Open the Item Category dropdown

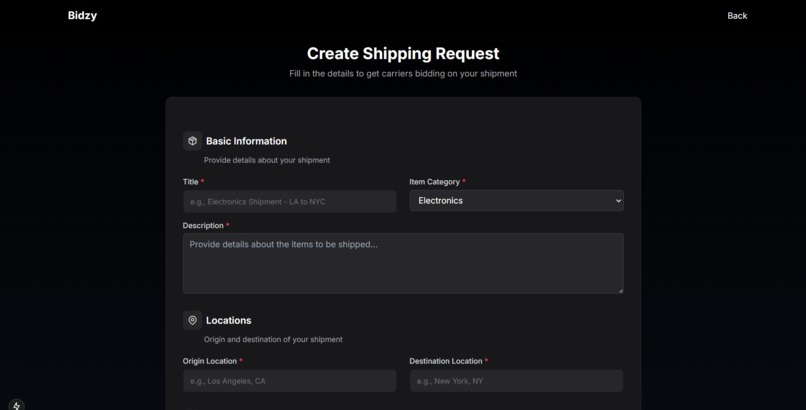(517, 201)
